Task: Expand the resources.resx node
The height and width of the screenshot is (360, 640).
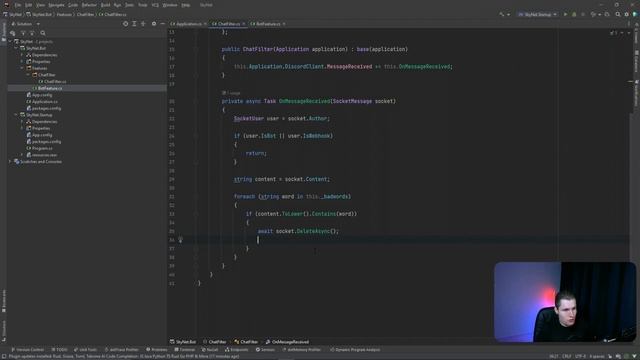Action: coord(22,155)
